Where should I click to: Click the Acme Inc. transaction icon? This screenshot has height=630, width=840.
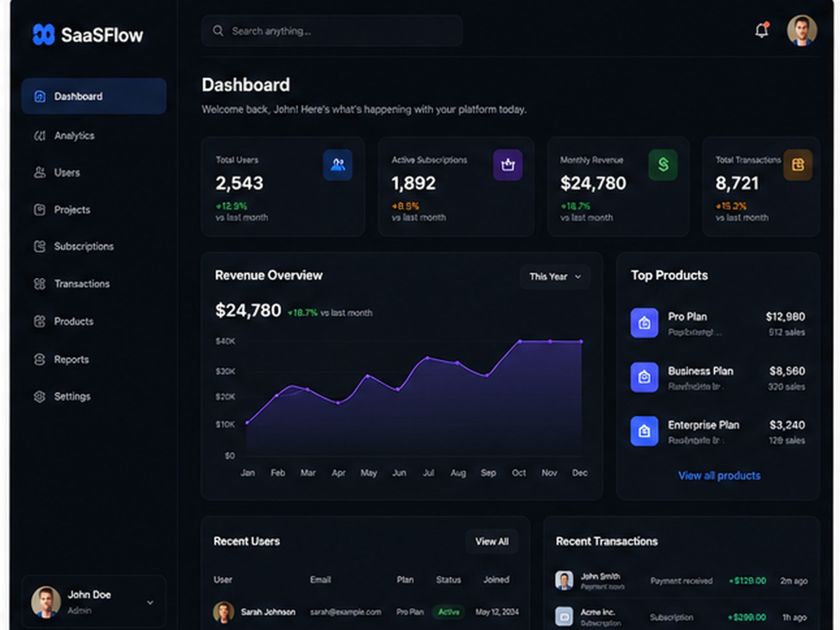[x=564, y=617]
